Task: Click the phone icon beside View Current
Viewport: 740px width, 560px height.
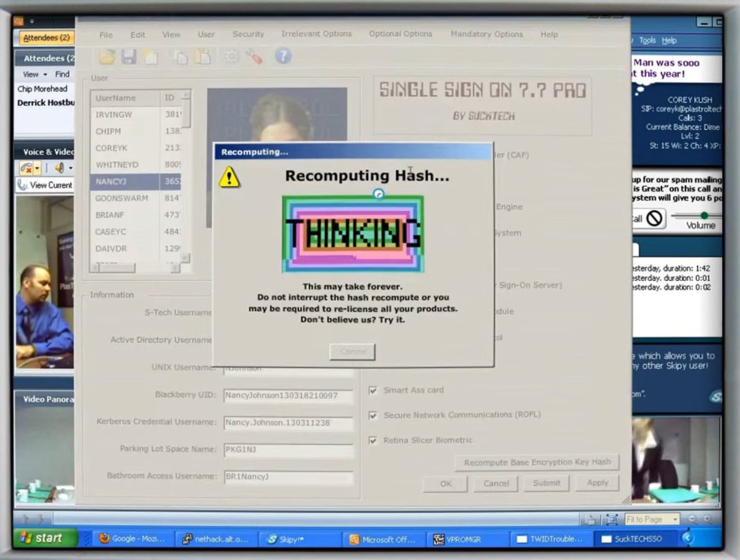Action: (22, 185)
